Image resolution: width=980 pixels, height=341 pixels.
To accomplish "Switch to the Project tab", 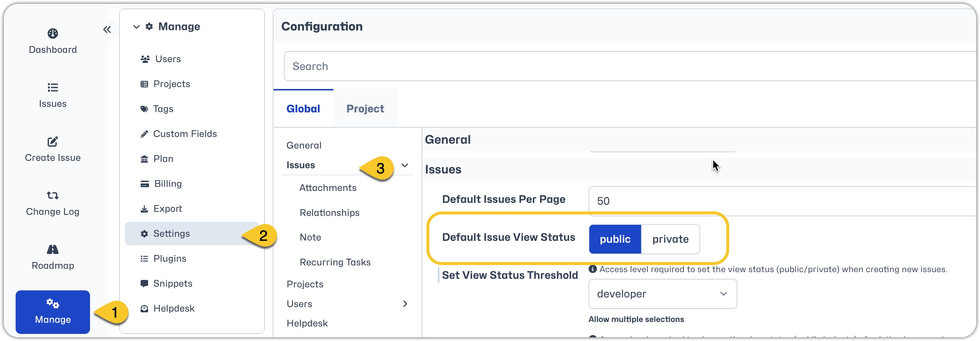I will pyautogui.click(x=365, y=109).
